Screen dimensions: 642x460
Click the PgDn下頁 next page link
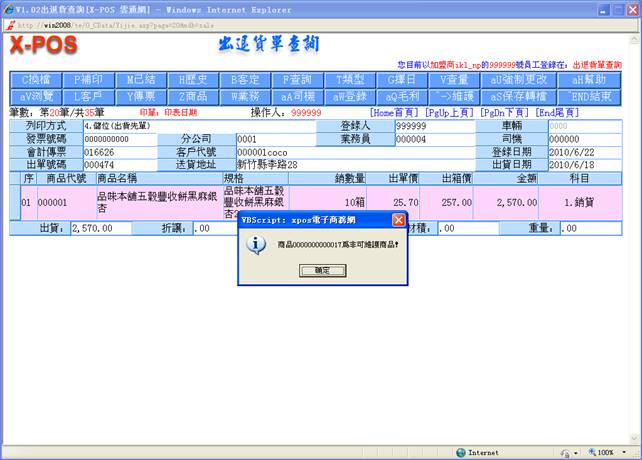[503, 113]
